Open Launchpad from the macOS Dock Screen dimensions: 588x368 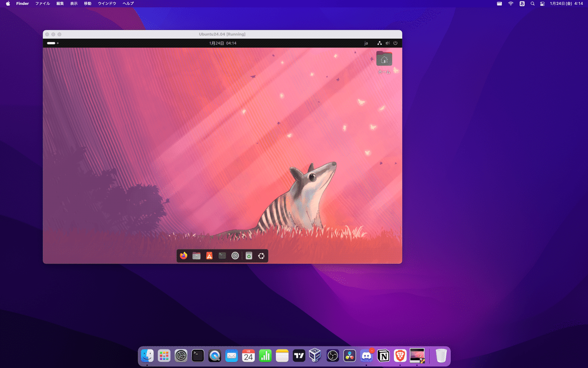click(x=164, y=355)
